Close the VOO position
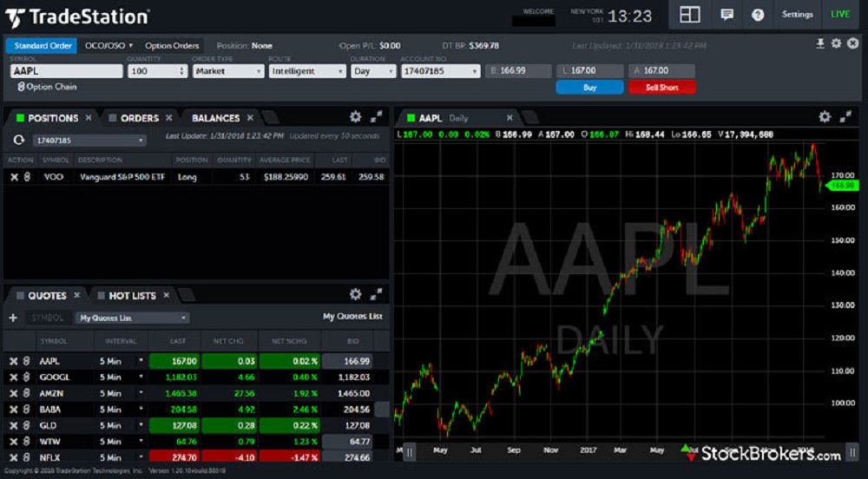The height and width of the screenshot is (479, 868). click(14, 177)
